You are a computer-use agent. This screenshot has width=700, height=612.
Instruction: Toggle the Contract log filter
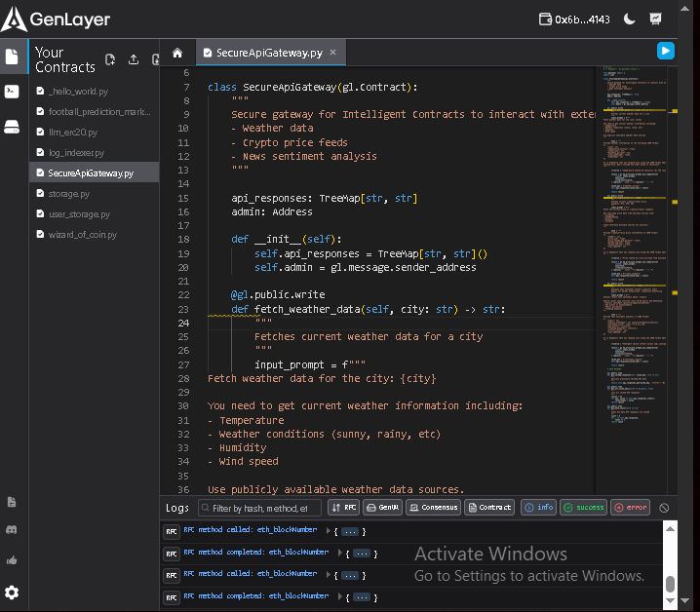click(x=489, y=508)
